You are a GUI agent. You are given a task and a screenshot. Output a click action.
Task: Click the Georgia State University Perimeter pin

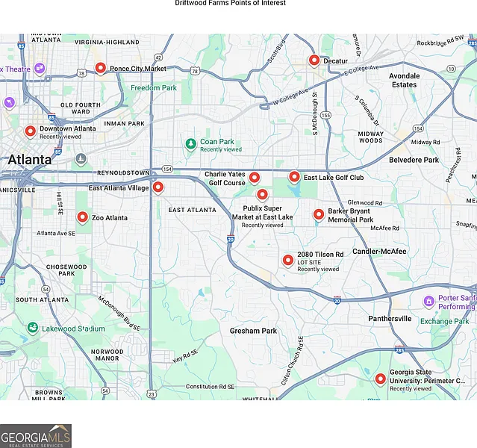[x=381, y=379]
